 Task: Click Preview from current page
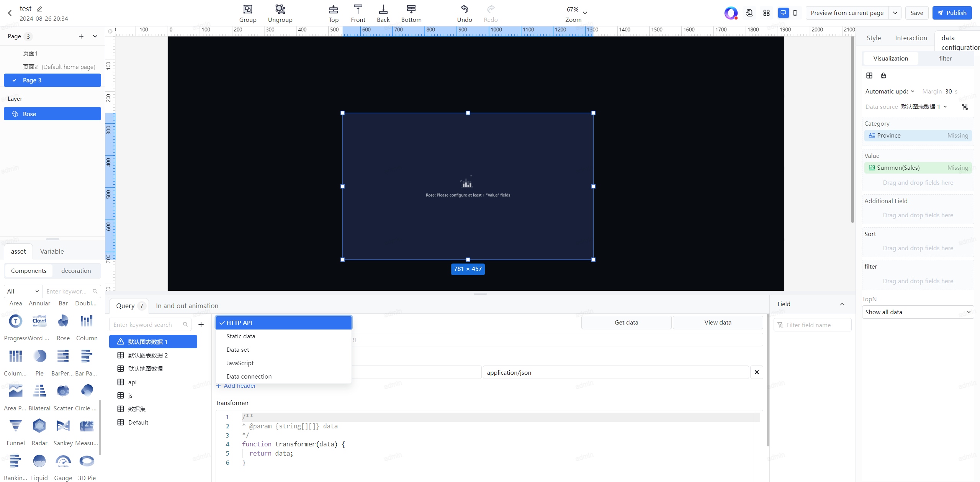(847, 13)
